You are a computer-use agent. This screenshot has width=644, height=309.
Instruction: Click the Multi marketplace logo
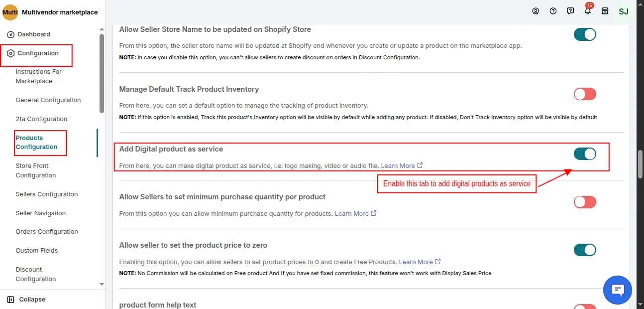(x=10, y=11)
